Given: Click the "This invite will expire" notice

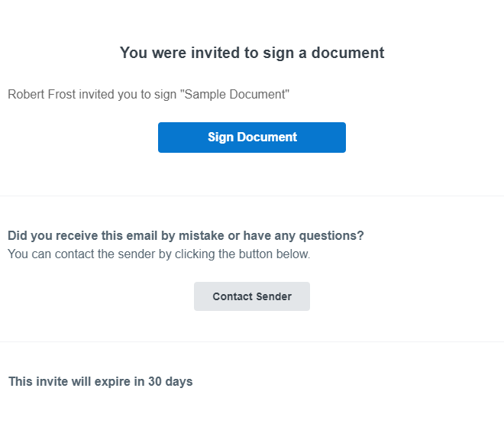Looking at the screenshot, I should (x=70, y=381).
